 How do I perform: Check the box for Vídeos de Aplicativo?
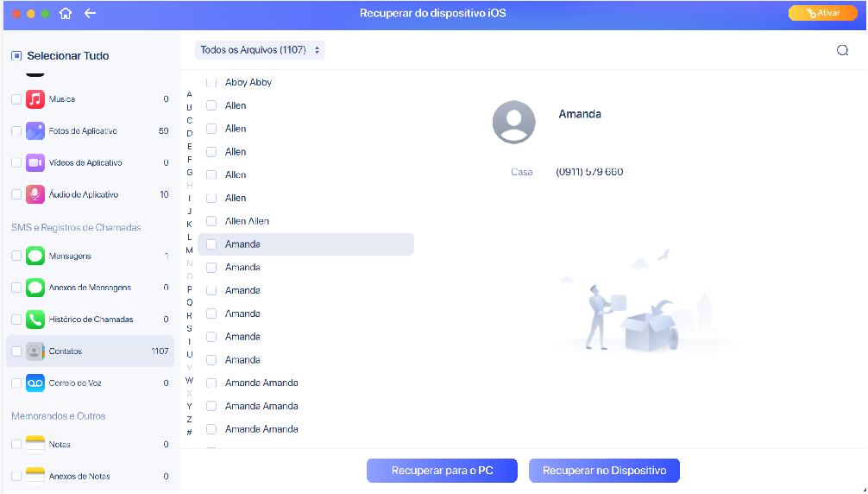pos(16,162)
